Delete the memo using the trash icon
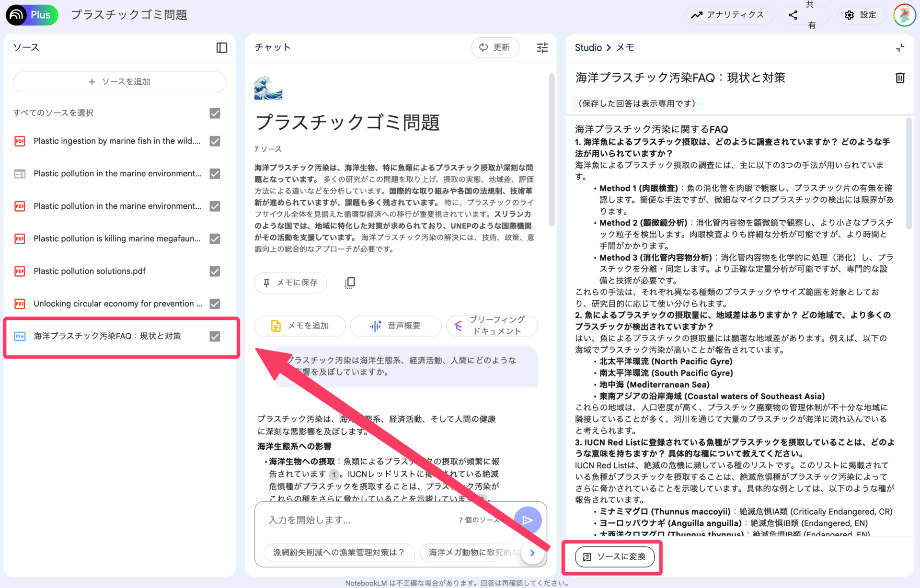The image size is (920, 588). coord(900,78)
